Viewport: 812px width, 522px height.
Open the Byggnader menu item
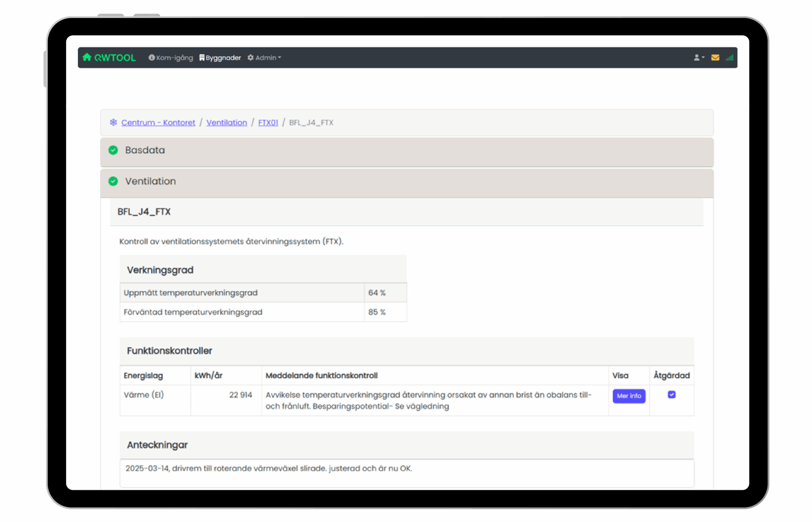[x=223, y=58]
